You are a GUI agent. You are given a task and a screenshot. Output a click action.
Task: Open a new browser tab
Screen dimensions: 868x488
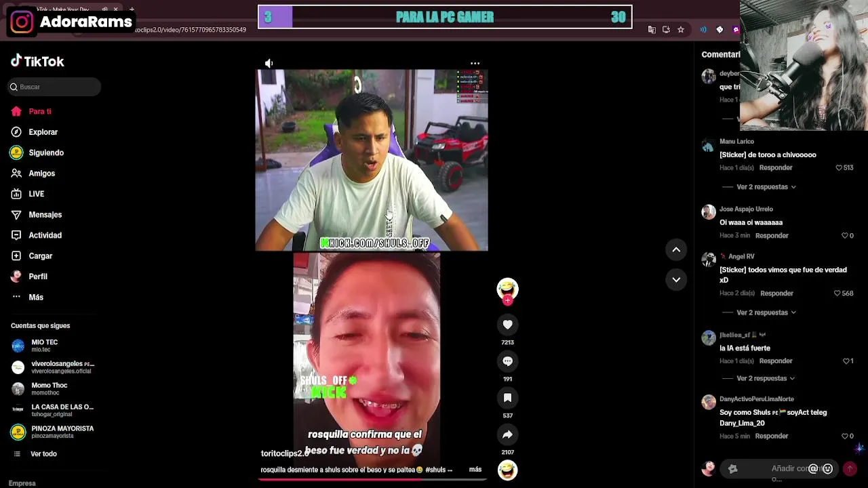(x=132, y=9)
